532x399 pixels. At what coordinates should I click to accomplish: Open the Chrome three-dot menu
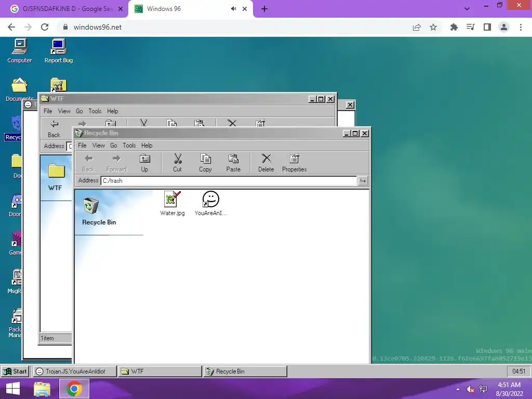521,27
